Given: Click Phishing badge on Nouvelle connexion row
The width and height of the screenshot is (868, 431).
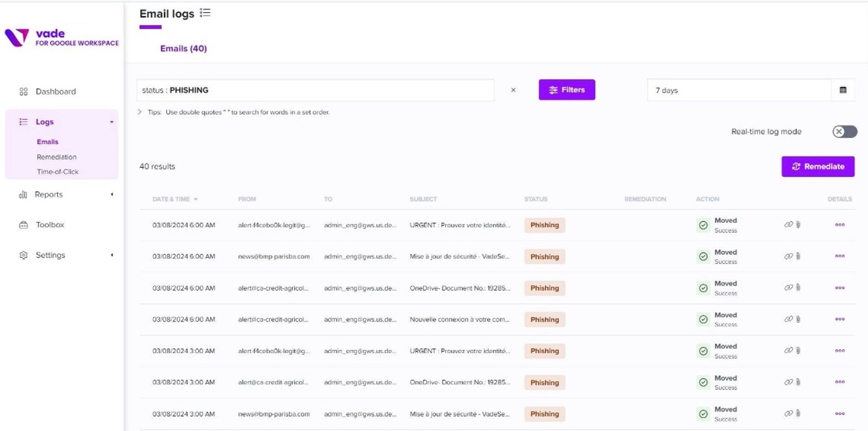Looking at the screenshot, I should [x=545, y=319].
